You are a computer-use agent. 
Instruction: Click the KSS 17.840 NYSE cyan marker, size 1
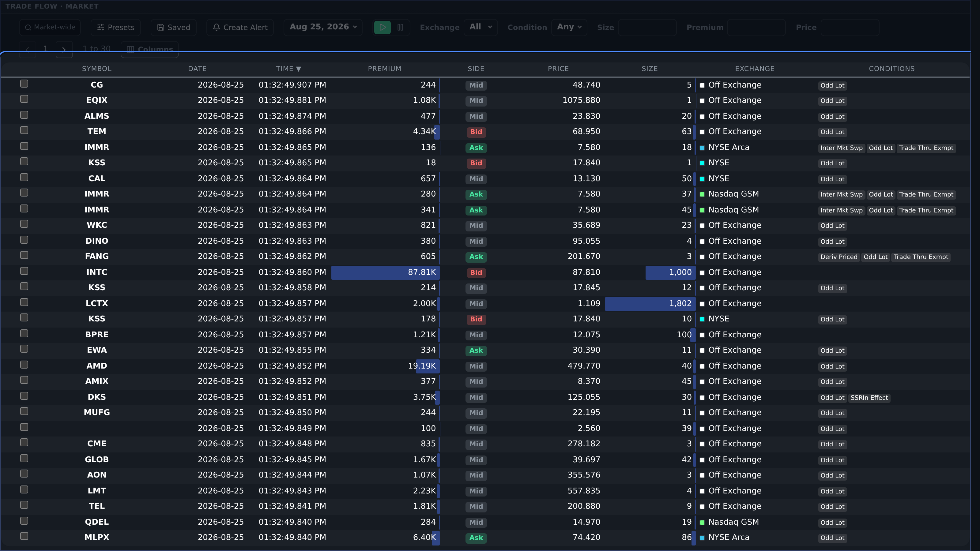point(702,163)
